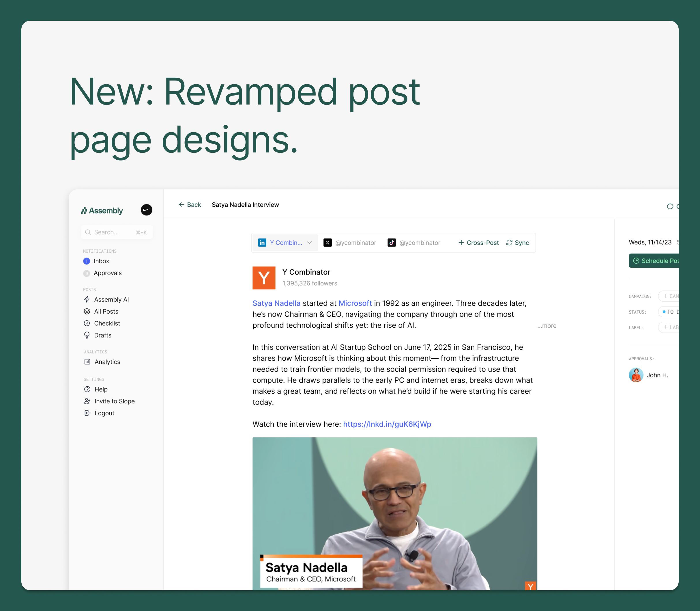
Task: Expand post text with ...more
Action: pos(547,326)
